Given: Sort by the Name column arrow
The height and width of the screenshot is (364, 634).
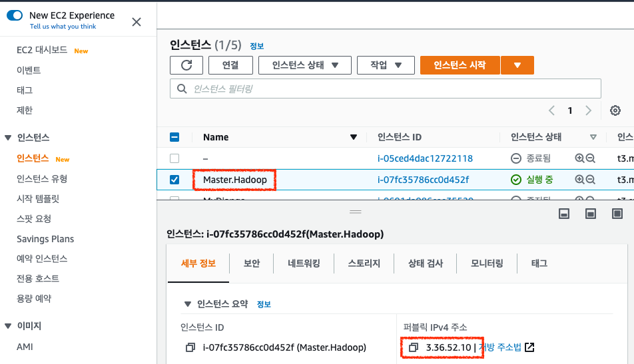Looking at the screenshot, I should pyautogui.click(x=354, y=137).
